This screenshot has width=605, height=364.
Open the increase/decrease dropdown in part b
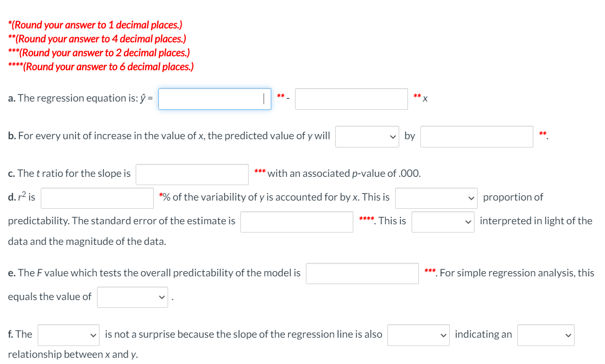(367, 136)
